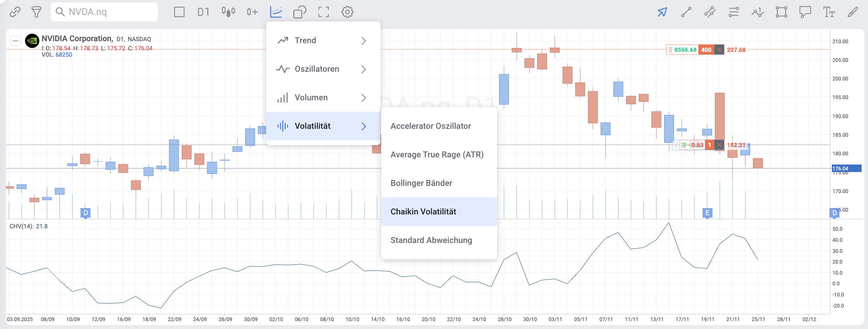Click the add candle/instrument plus icon
The width and height of the screenshot is (868, 329).
[252, 12]
